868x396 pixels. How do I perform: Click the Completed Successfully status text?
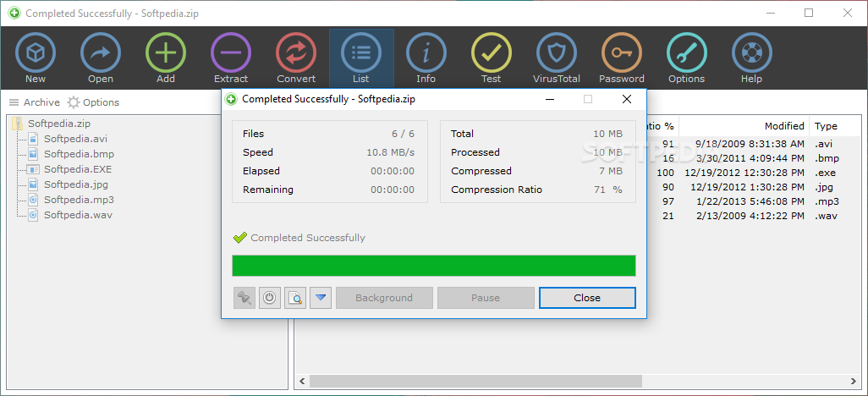(308, 238)
